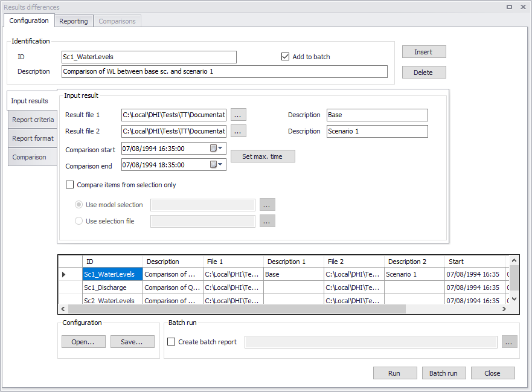
Task: Open the Report format side tab
Action: pos(33,138)
